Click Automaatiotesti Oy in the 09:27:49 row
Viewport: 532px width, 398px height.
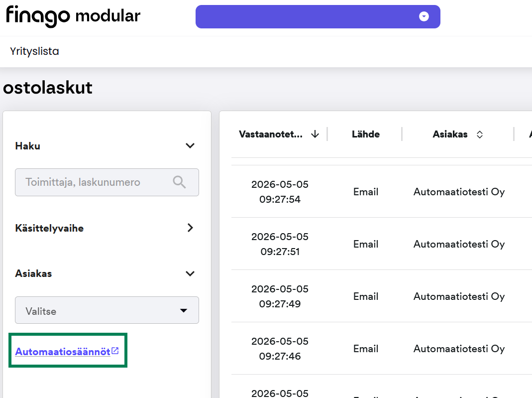pos(459,296)
